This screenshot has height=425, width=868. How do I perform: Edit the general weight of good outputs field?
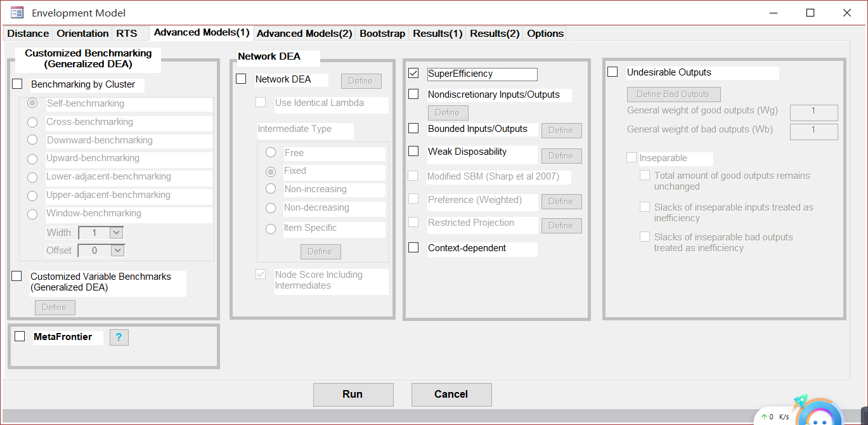pos(813,112)
